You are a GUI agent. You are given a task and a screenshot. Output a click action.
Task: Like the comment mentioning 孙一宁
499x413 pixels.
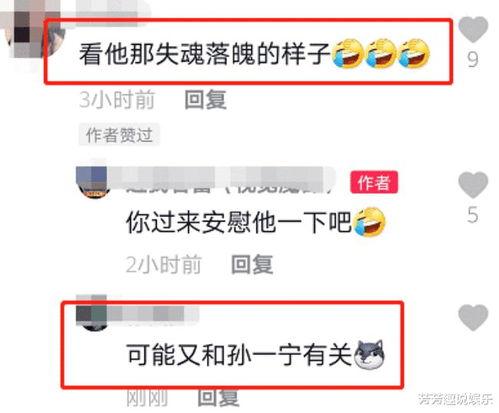(473, 317)
